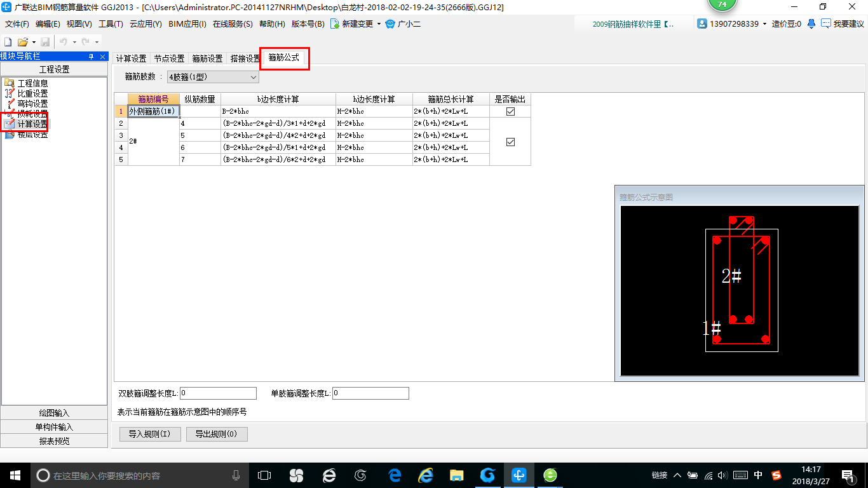
Task: Open the 版本号(B) menu
Action: pyautogui.click(x=308, y=24)
